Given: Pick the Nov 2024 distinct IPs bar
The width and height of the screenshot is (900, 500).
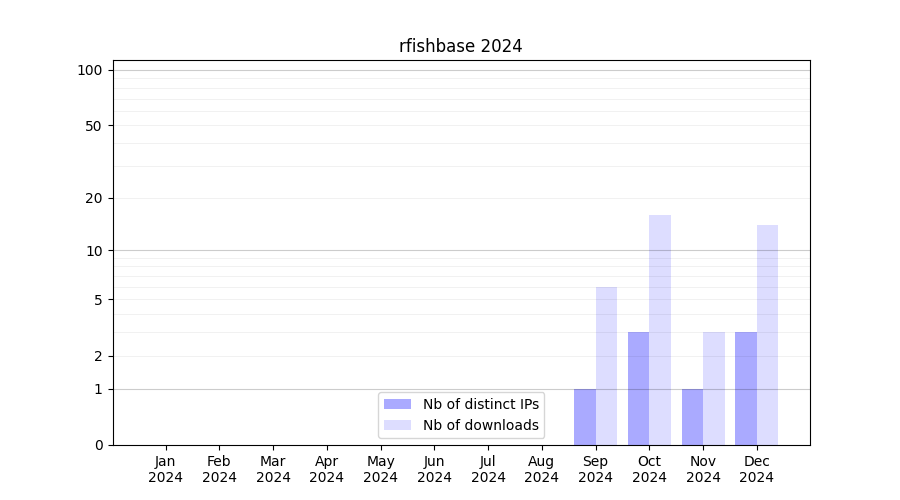Looking at the screenshot, I should 692,417.
